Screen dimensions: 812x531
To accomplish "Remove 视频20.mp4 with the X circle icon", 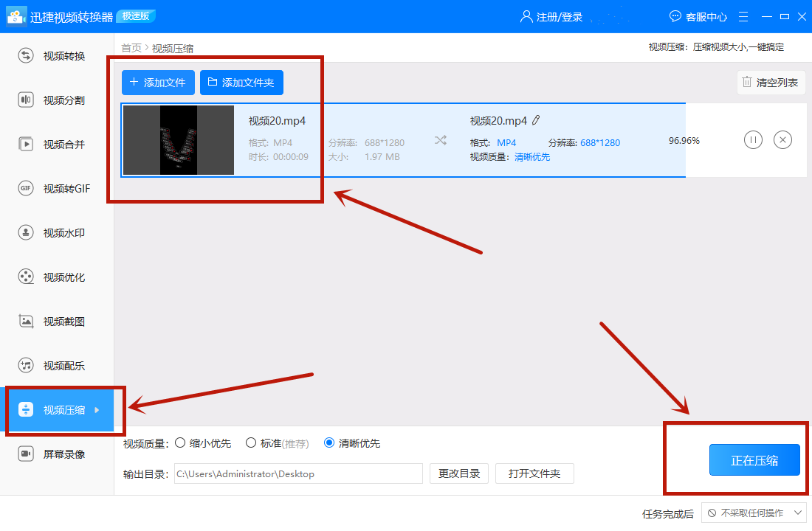I will (x=782, y=139).
